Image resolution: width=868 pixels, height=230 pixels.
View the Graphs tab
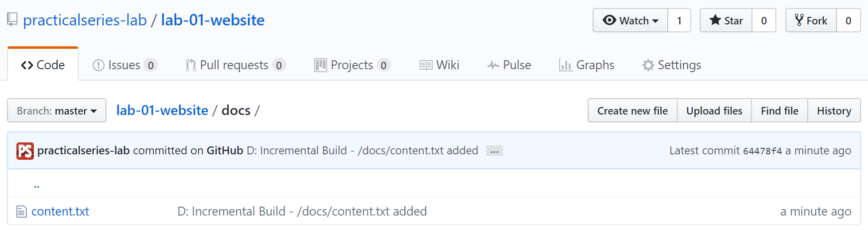coord(587,65)
